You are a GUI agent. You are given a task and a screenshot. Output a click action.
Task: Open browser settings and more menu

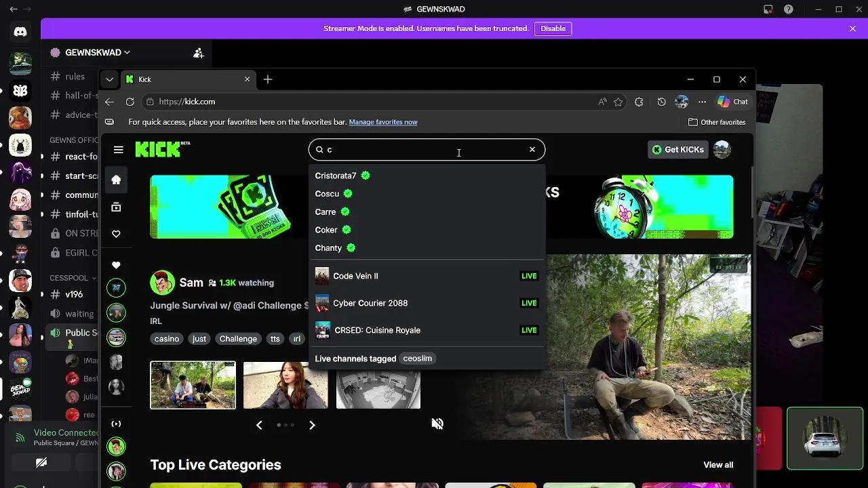pyautogui.click(x=702, y=102)
